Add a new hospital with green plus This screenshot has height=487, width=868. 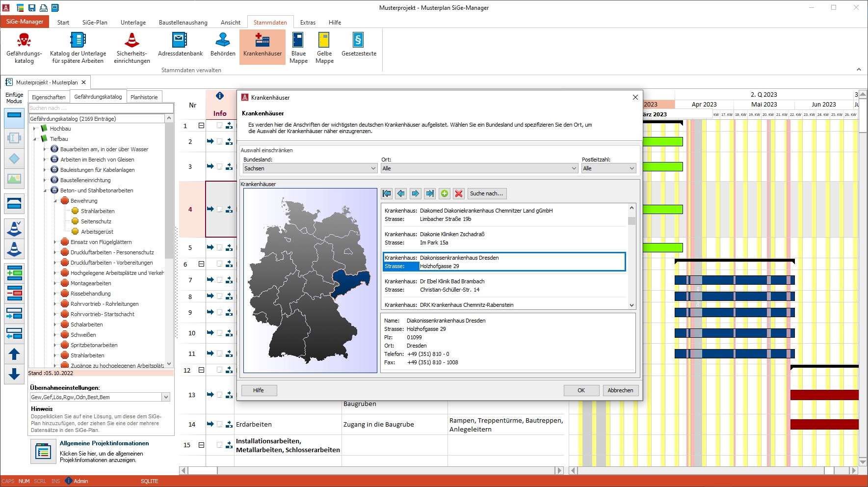click(x=445, y=193)
